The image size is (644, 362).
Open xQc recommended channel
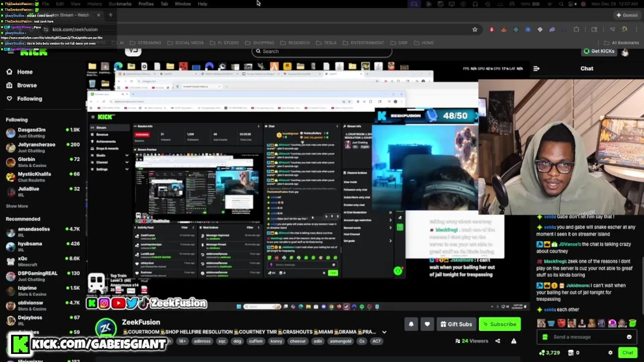tap(42, 261)
